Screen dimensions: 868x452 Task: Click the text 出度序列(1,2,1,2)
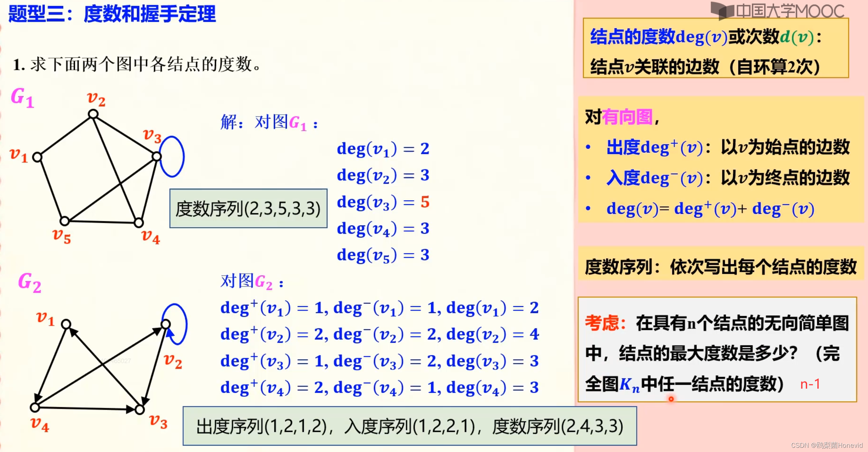262,427
